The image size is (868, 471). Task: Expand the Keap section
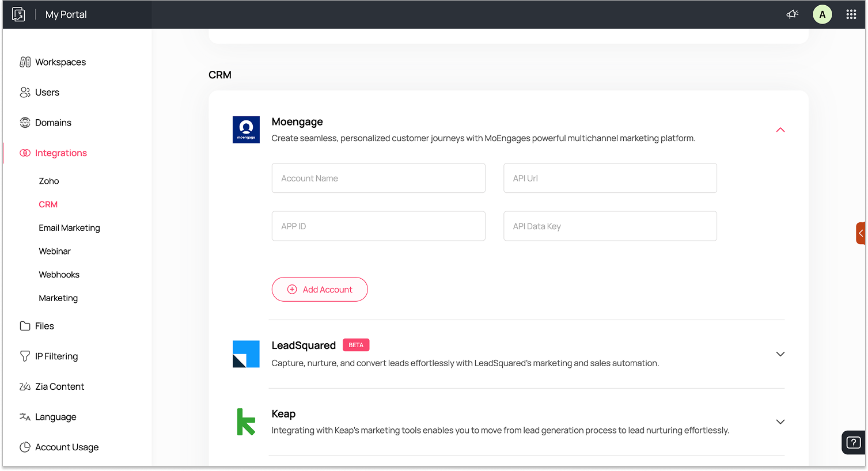coord(780,422)
